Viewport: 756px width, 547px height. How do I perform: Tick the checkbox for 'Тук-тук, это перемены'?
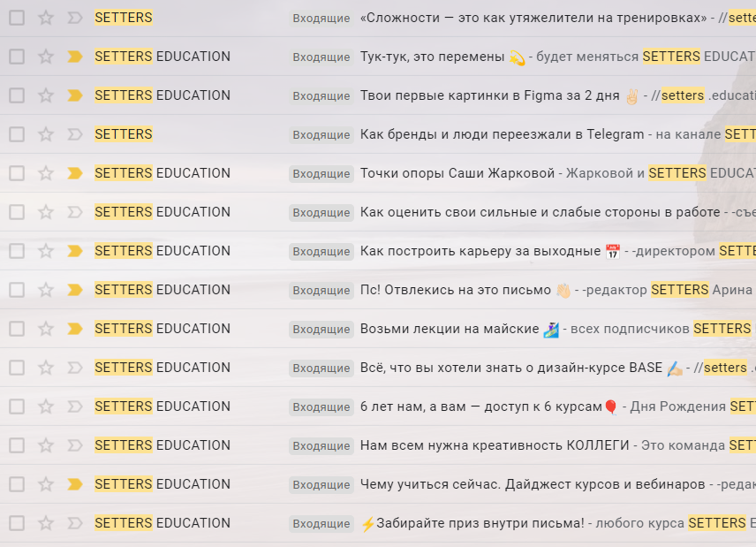click(17, 57)
